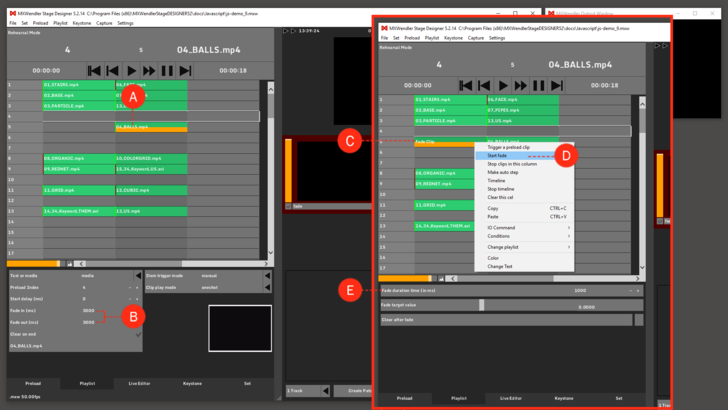
Task: Skip to next clip in red-framed window transport
Action: [x=557, y=85]
